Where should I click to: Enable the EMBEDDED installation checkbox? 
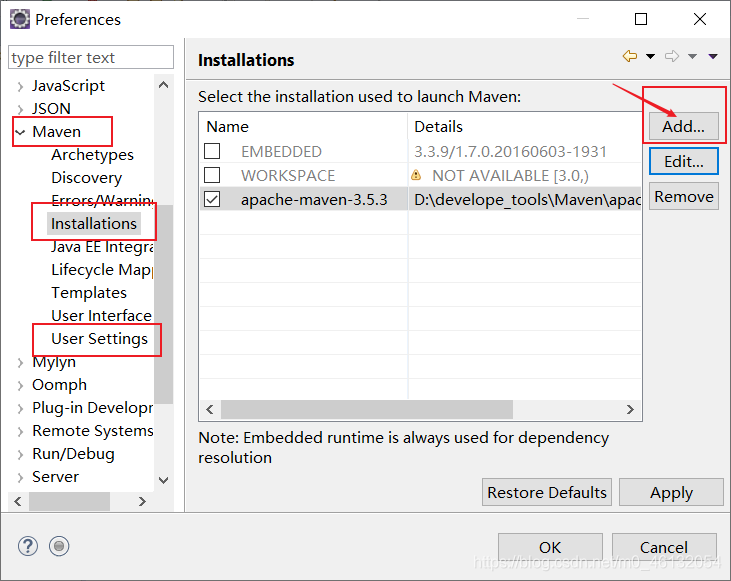point(212,152)
